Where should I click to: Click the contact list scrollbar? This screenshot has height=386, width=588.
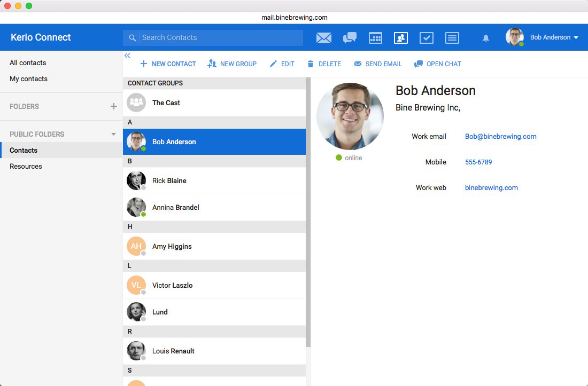click(x=308, y=212)
